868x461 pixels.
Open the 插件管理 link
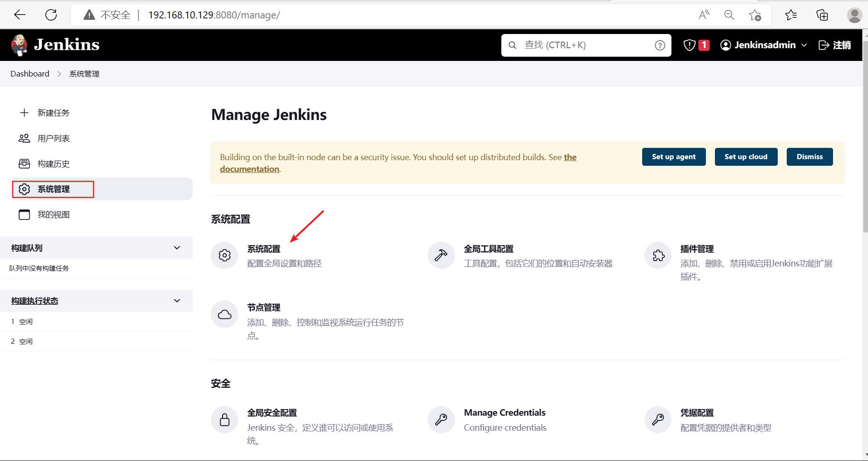pos(697,249)
